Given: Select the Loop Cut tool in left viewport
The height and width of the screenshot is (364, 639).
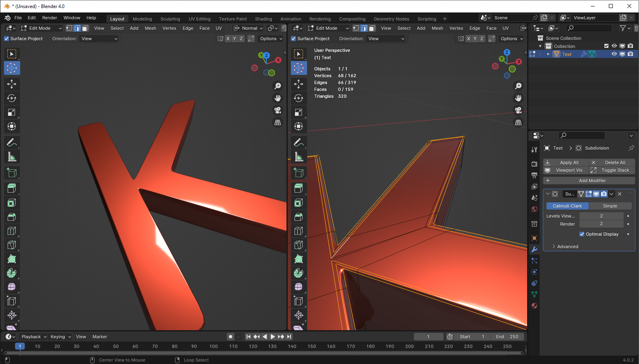Looking at the screenshot, I should pyautogui.click(x=12, y=230).
